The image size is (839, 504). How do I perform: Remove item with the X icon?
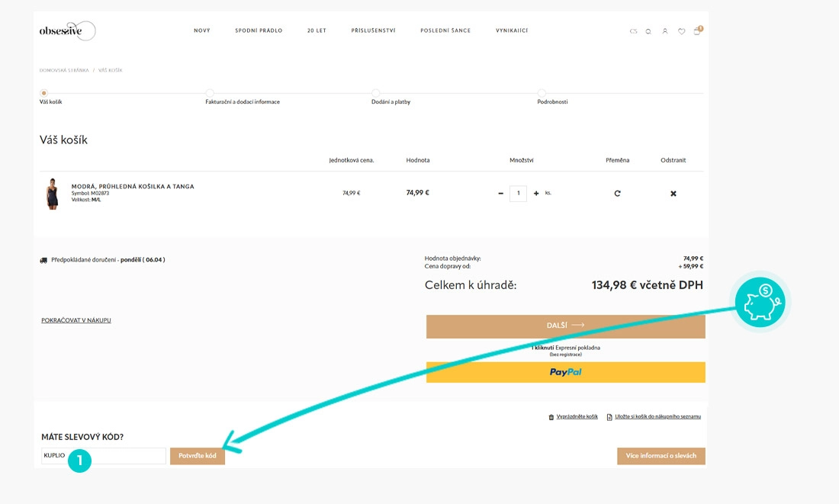[673, 194]
